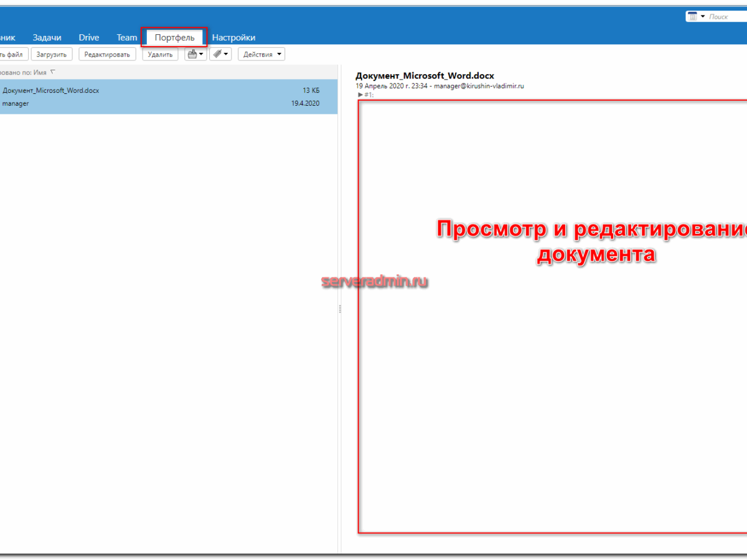747x560 pixels.
Task: Toggle sort order arrow next to Имя
Action: click(53, 72)
